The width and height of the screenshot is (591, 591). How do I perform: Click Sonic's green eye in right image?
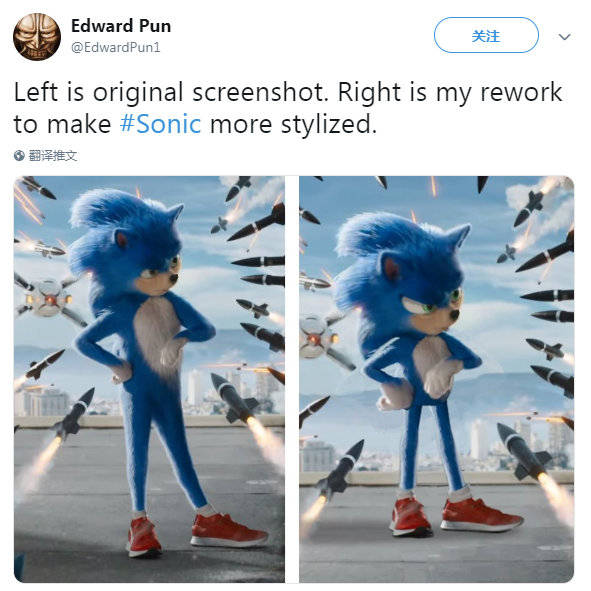tap(429, 308)
